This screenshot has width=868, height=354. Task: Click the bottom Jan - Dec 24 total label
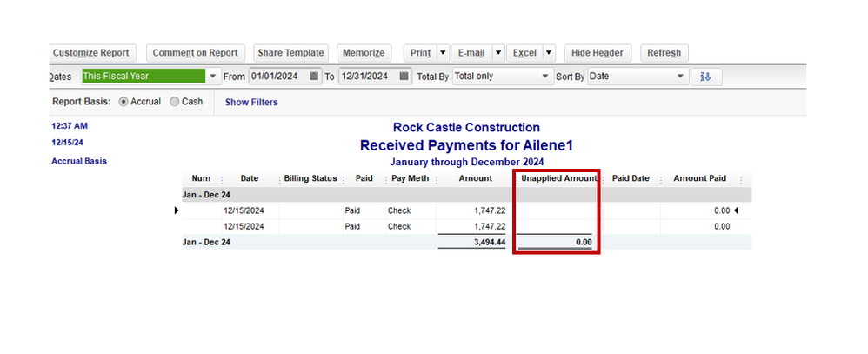[206, 242]
